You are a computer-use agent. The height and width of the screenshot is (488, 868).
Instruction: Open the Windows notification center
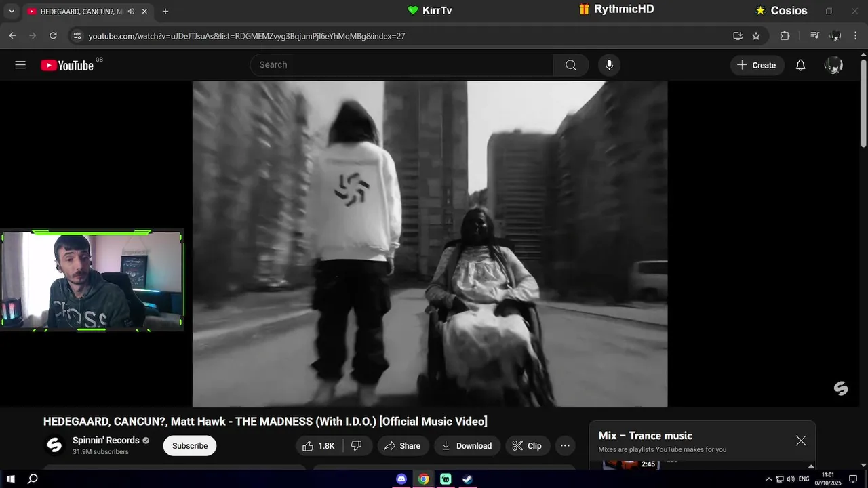(x=853, y=479)
